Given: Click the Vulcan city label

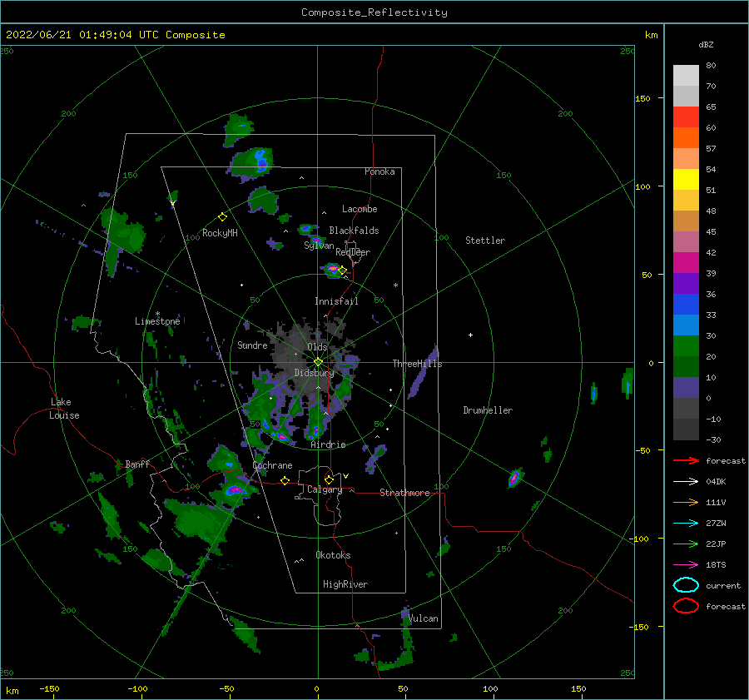Looking at the screenshot, I should 424,618.
